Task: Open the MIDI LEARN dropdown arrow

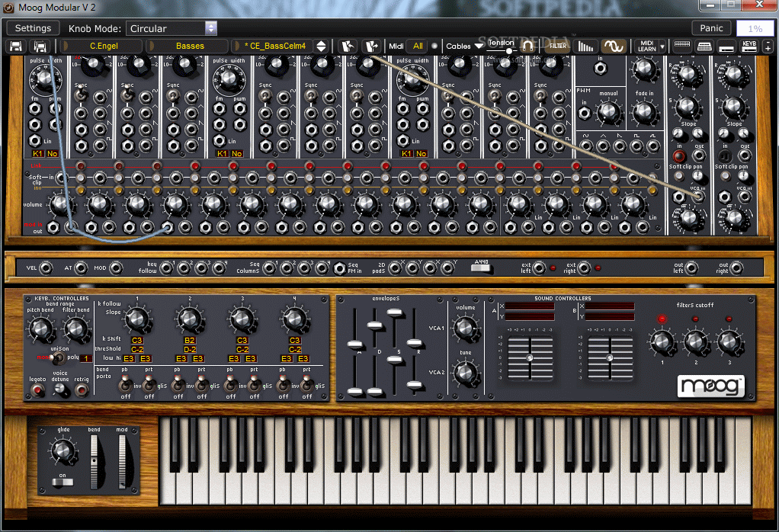Action: (x=662, y=46)
